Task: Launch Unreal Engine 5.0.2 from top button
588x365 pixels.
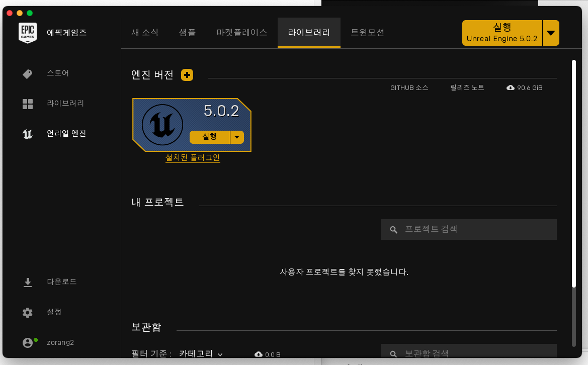Action: coord(502,33)
